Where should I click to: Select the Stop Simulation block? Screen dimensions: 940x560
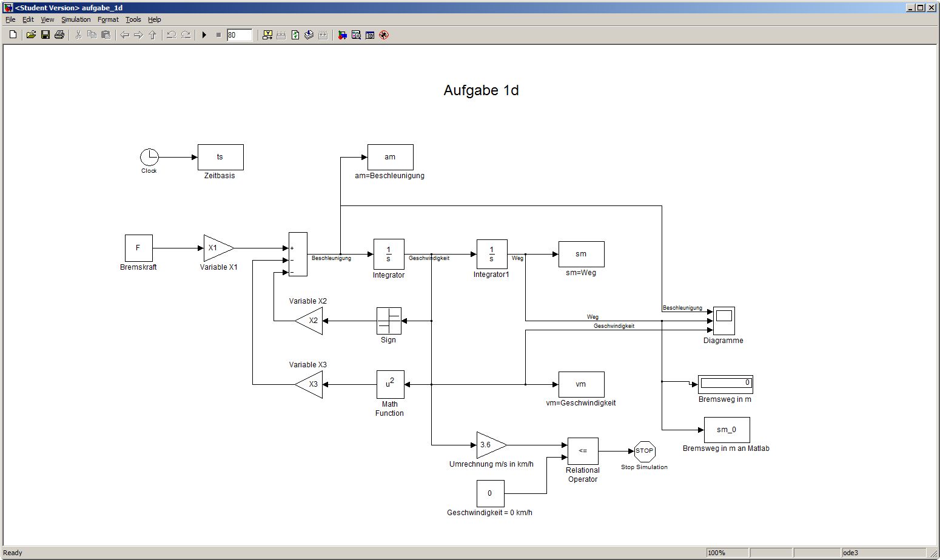coord(644,451)
